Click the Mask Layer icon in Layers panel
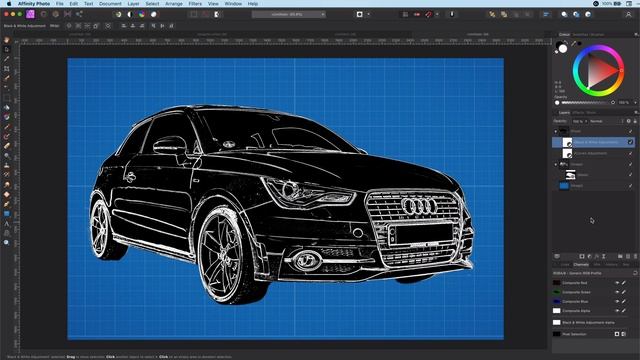The image size is (640, 360). click(582, 256)
